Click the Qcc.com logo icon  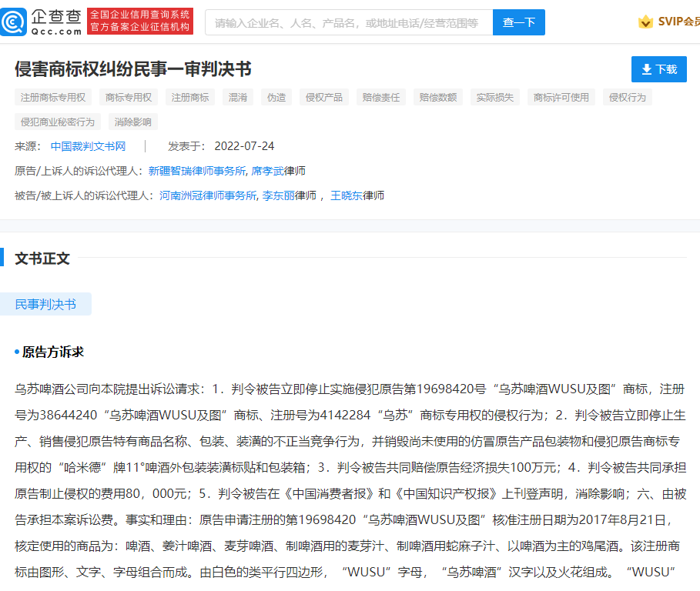[13, 22]
